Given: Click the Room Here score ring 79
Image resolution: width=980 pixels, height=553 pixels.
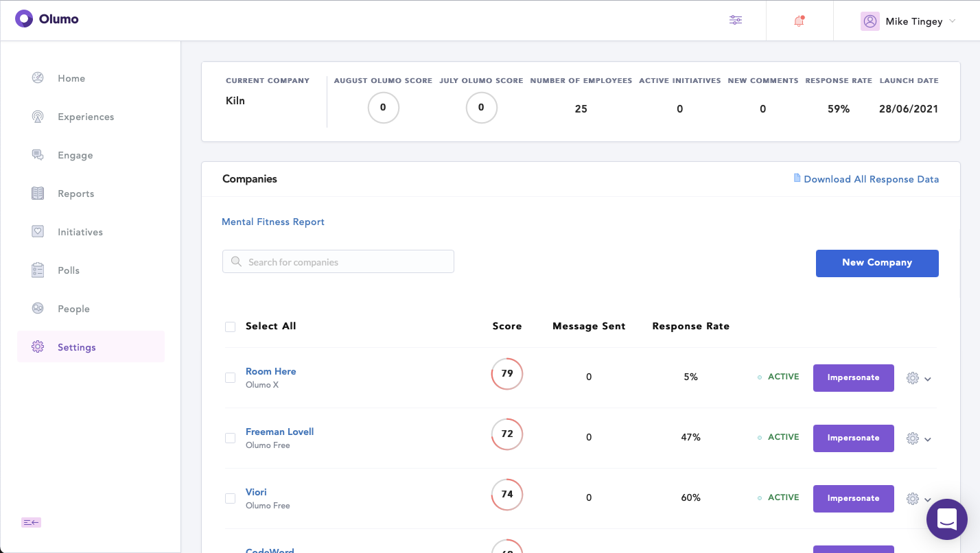Looking at the screenshot, I should click(x=507, y=374).
